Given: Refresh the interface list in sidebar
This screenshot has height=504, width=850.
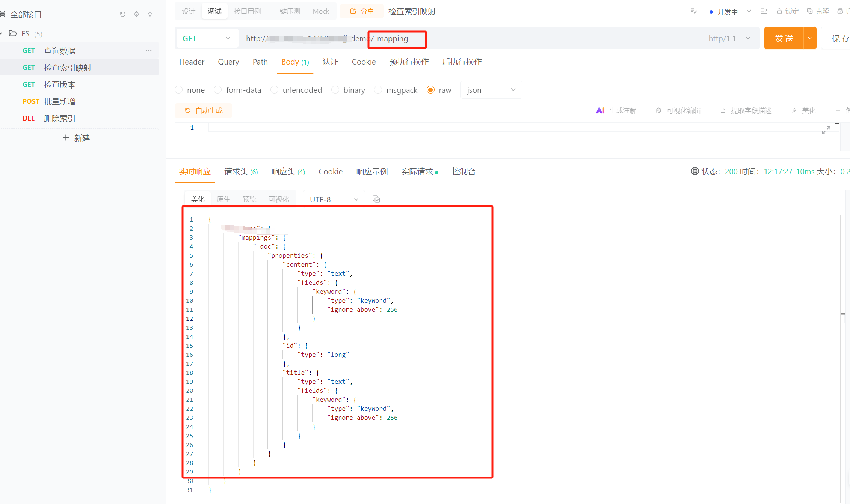Looking at the screenshot, I should [123, 14].
